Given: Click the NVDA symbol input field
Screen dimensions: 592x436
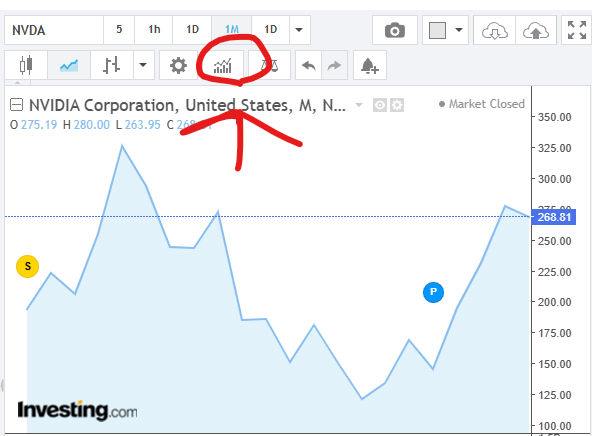Looking at the screenshot, I should [x=54, y=30].
